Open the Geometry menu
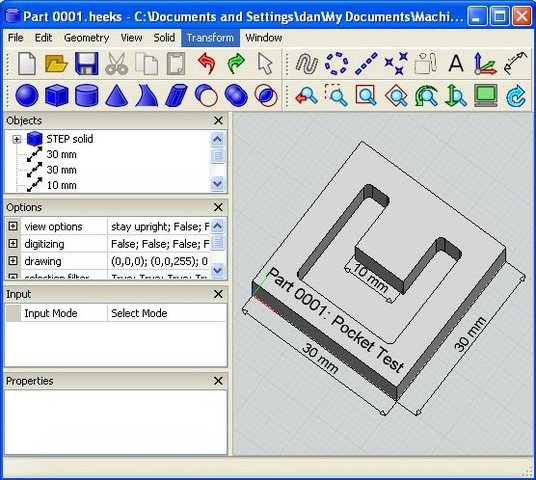Image resolution: width=536 pixels, height=480 pixels. (x=86, y=38)
